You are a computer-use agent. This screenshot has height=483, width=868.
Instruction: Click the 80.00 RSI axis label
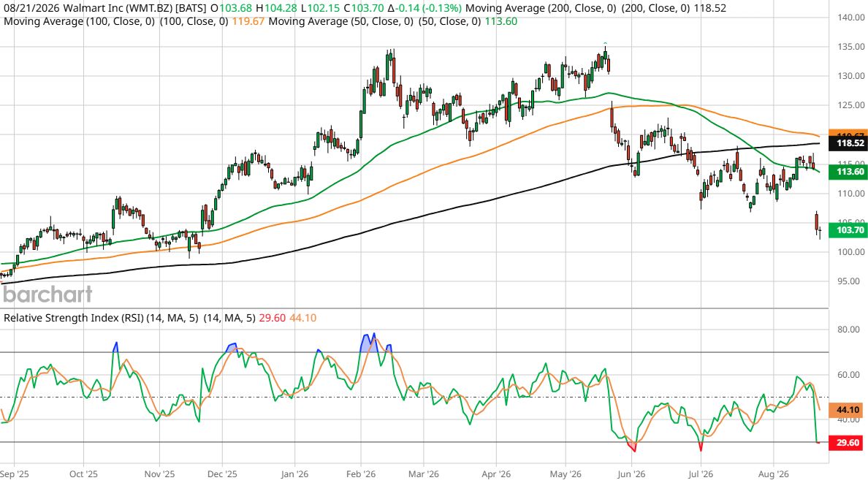(848, 330)
